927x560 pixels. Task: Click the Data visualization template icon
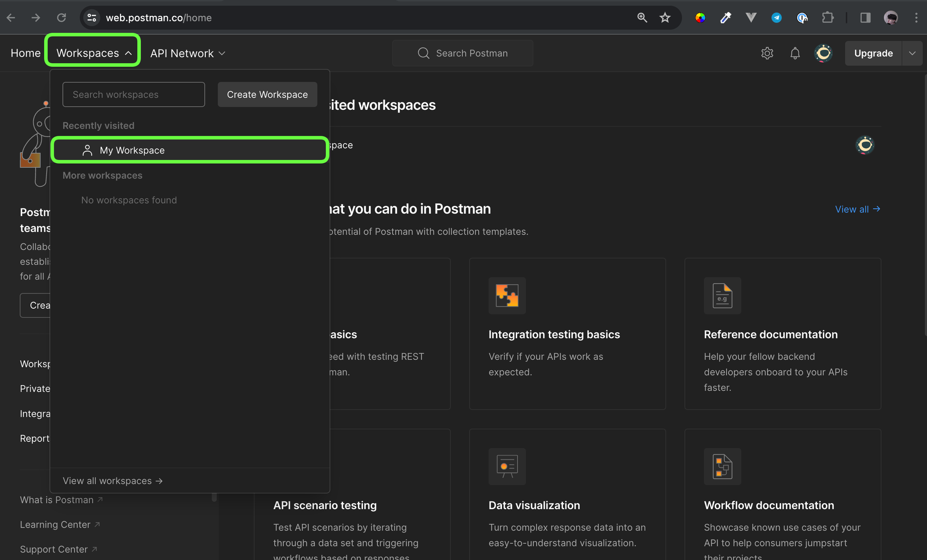coord(507,466)
